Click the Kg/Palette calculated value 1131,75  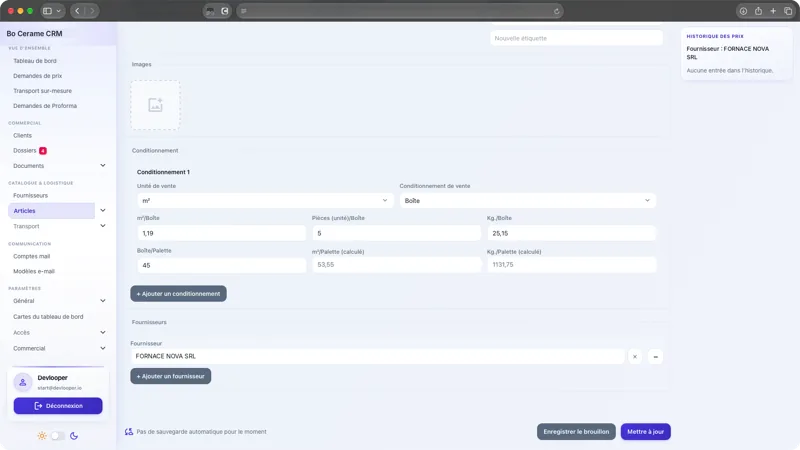(x=571, y=265)
